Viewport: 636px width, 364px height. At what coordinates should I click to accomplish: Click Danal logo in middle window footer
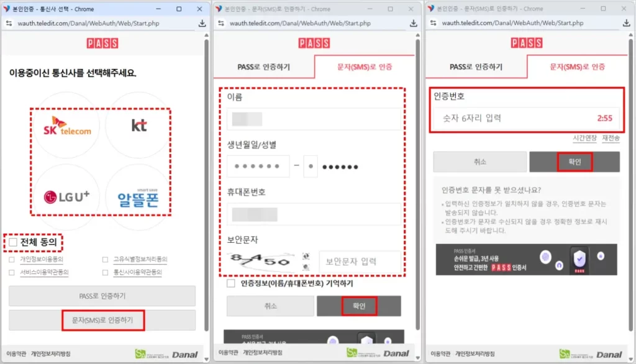click(x=396, y=353)
